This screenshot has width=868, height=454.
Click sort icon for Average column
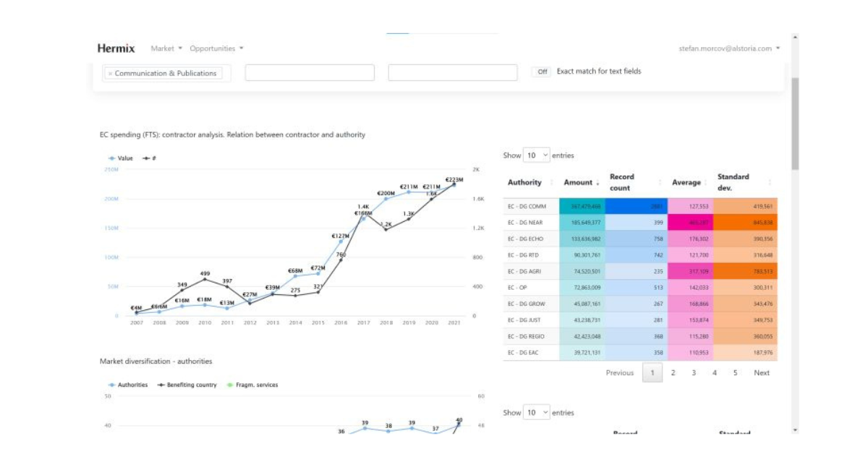pos(706,183)
